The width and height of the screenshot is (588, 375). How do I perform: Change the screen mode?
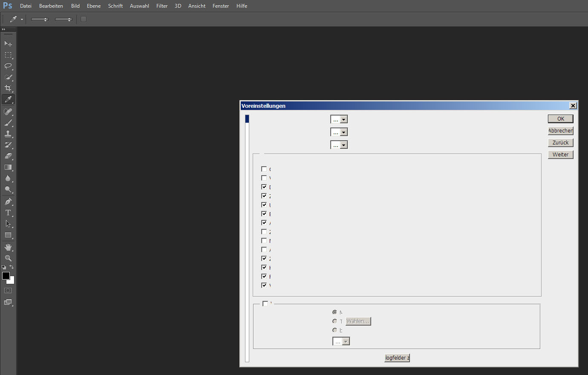click(8, 302)
